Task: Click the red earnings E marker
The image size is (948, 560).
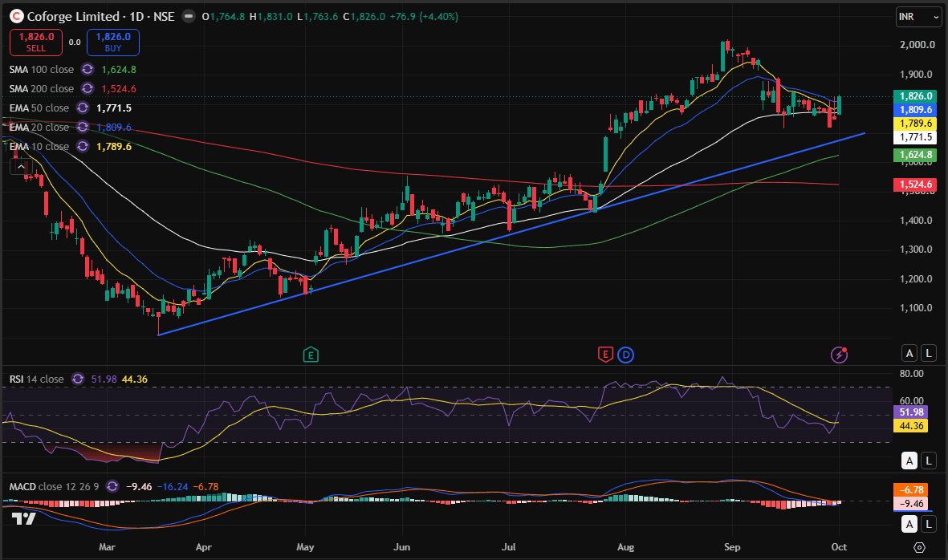Action: pyautogui.click(x=605, y=355)
